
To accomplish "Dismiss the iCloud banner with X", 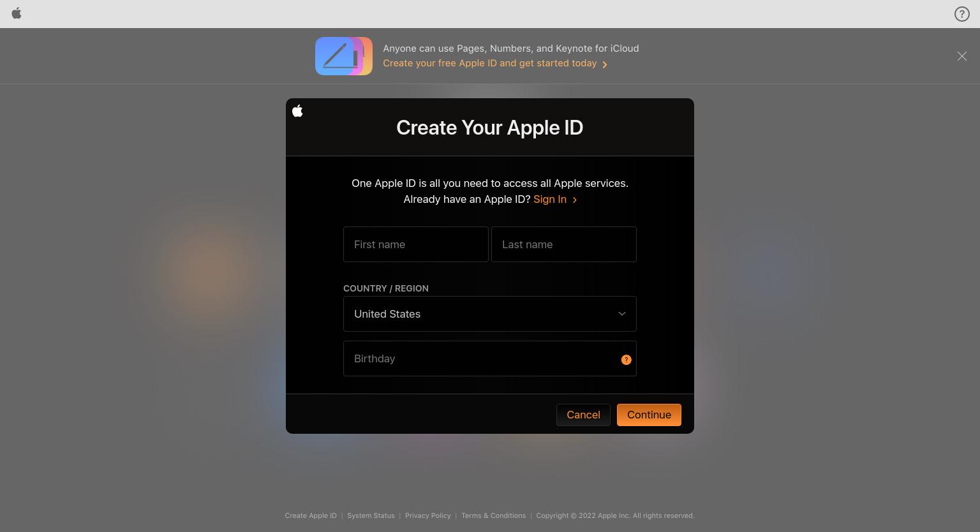I will (x=961, y=56).
